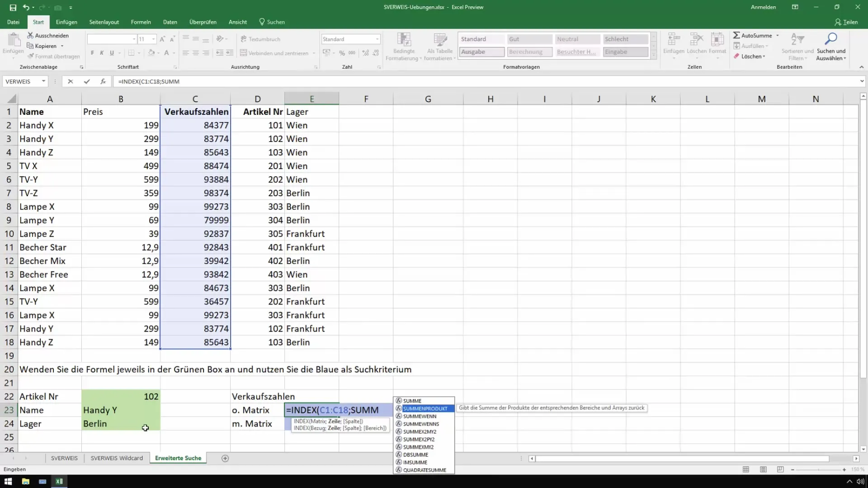Click zoom in plus on slider

tap(844, 469)
